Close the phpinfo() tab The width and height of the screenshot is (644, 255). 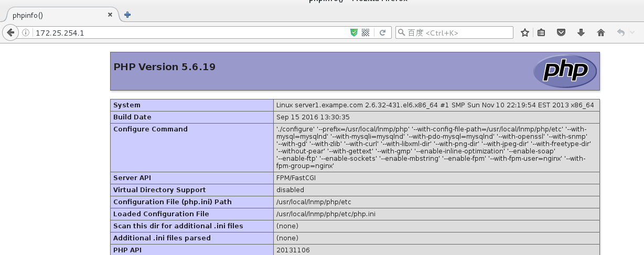point(110,15)
